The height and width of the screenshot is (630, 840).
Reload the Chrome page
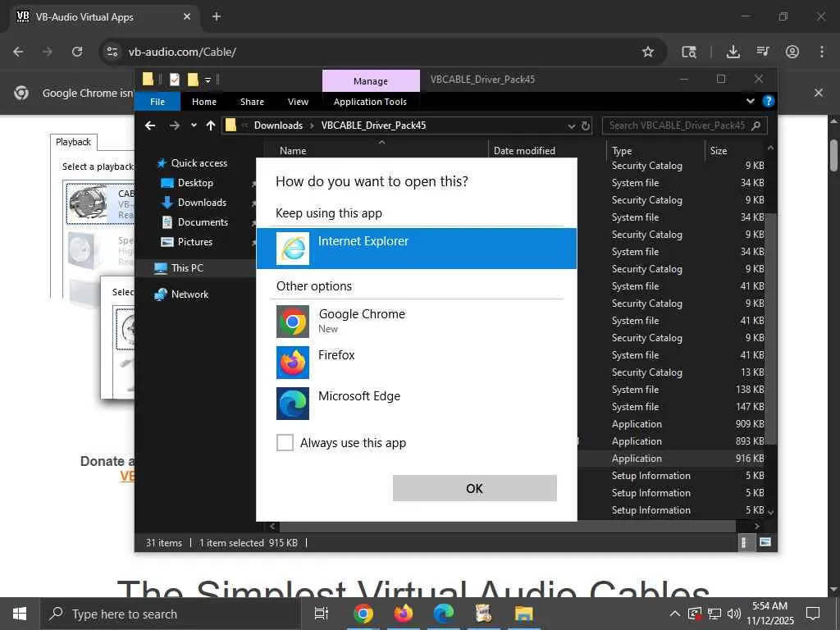[77, 52]
